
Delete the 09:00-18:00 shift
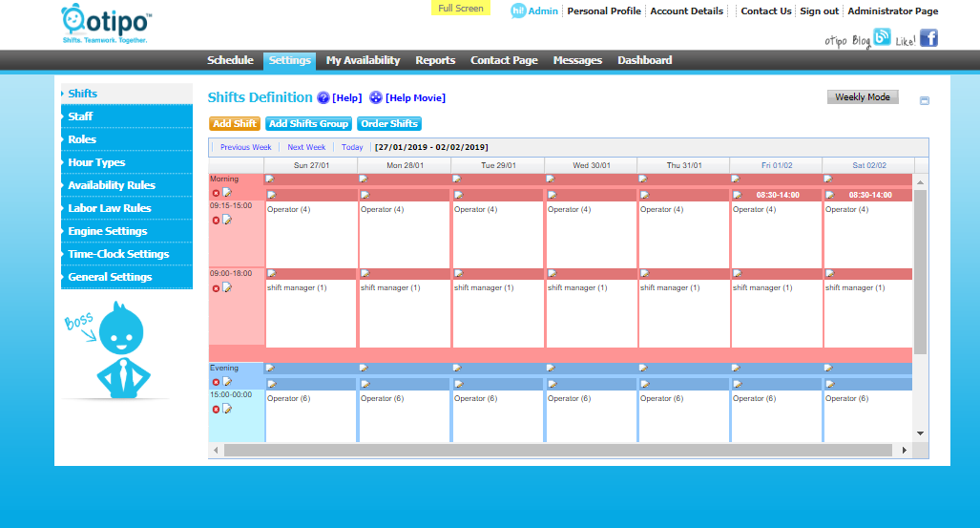tap(216, 287)
